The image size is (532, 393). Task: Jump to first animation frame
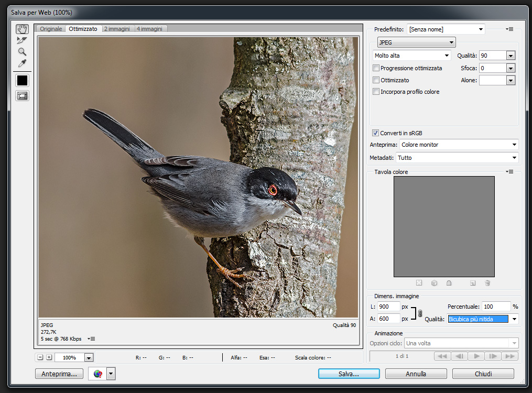(x=442, y=356)
